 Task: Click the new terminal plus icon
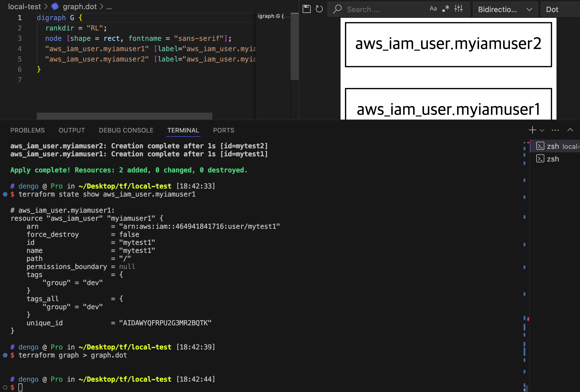(x=532, y=130)
